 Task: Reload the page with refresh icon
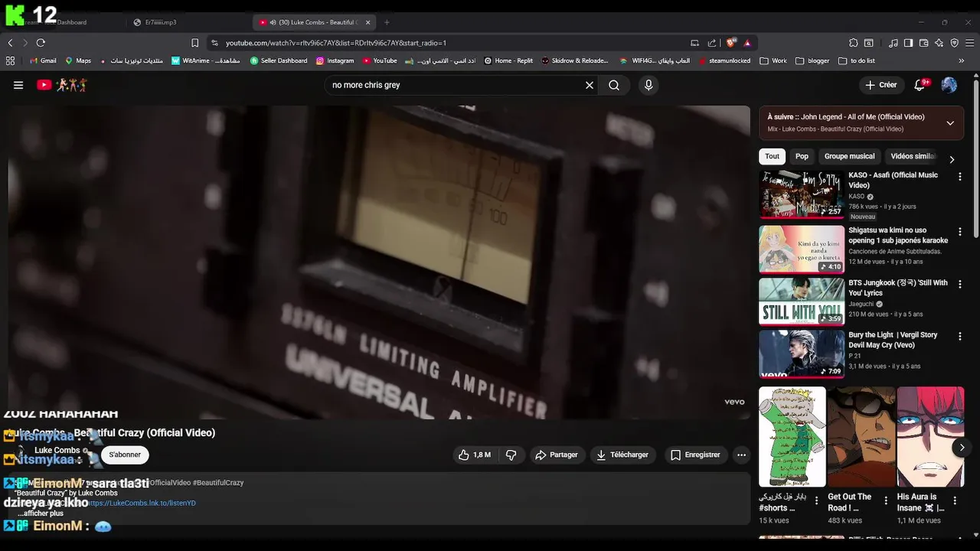click(41, 43)
